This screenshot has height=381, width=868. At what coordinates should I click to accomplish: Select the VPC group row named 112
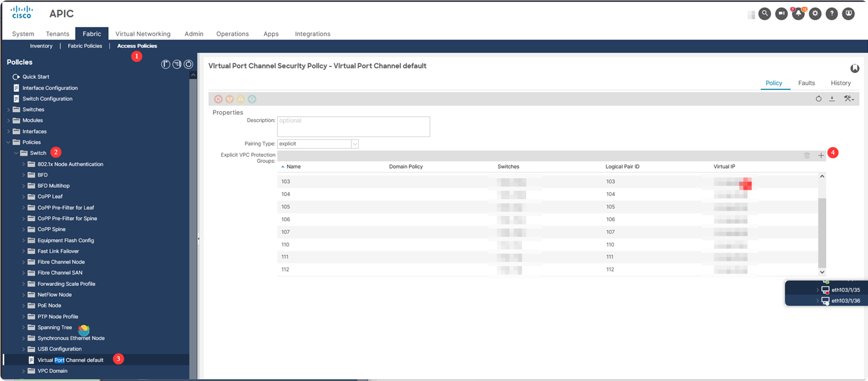[x=548, y=270]
